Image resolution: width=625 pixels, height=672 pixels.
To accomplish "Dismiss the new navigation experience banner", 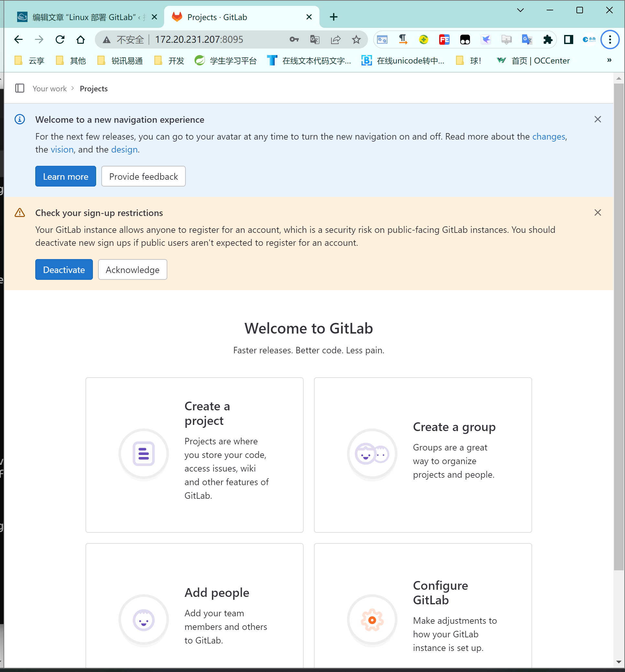I will (597, 119).
